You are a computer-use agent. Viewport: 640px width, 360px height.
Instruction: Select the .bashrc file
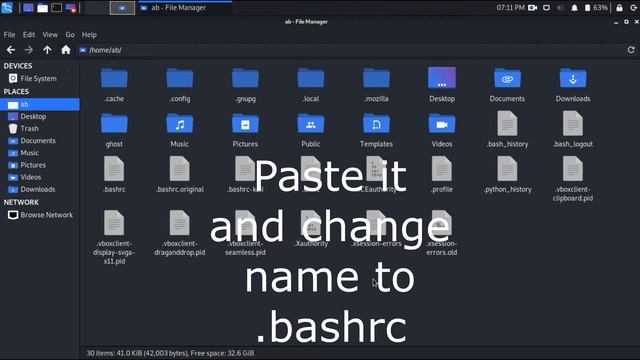(x=114, y=175)
